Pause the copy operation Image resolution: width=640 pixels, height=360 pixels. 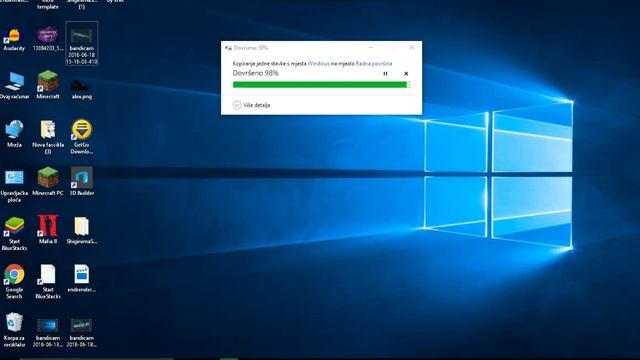click(x=385, y=74)
